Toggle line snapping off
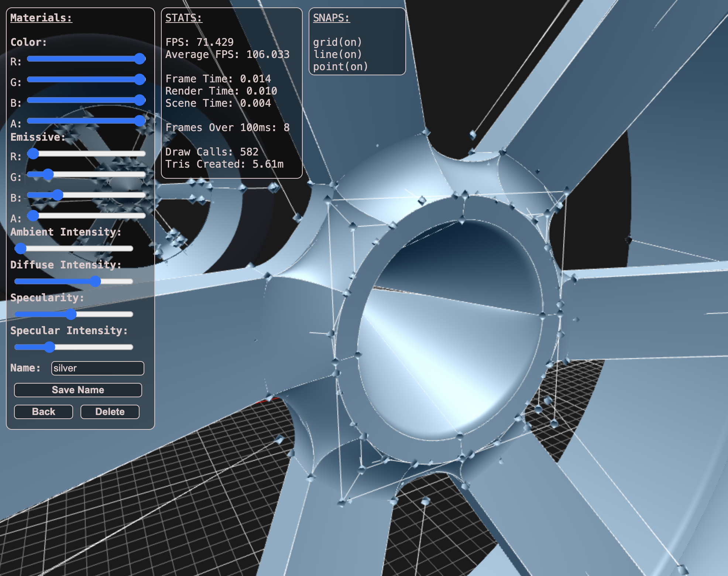 pyautogui.click(x=337, y=54)
